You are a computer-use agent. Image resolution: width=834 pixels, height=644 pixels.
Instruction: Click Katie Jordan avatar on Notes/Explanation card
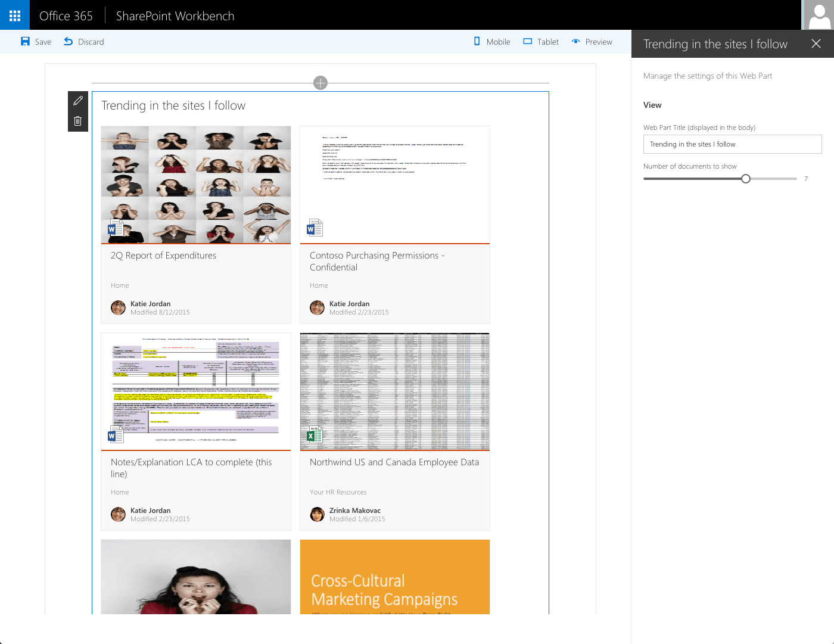(118, 514)
